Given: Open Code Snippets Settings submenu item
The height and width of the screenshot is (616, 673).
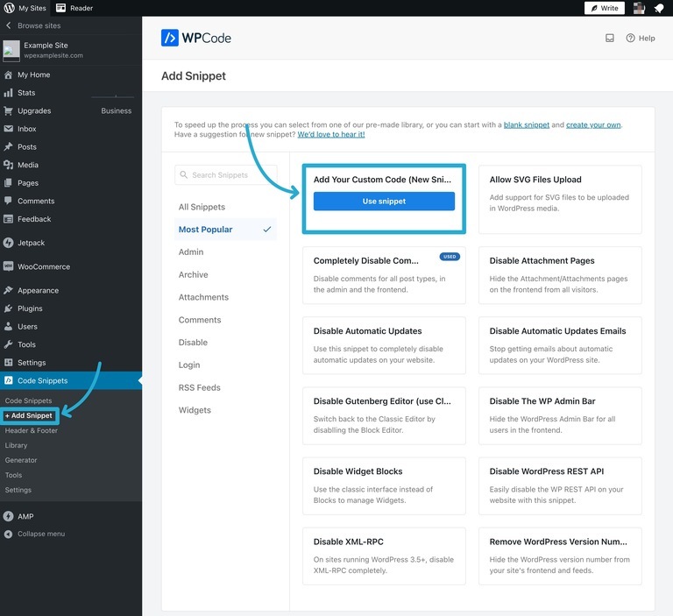Looking at the screenshot, I should coord(18,490).
